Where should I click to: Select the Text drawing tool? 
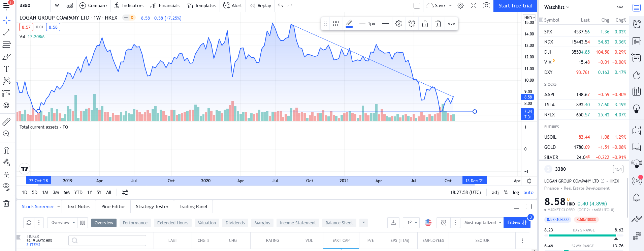[x=6, y=69]
